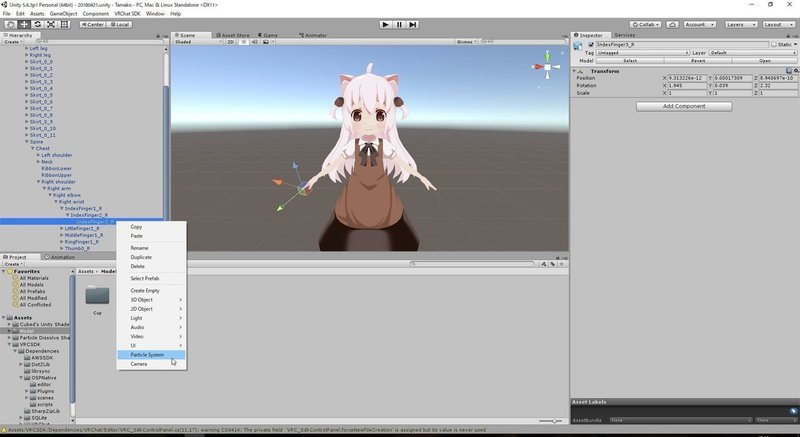Open the Layer dropdown showing Default
This screenshot has width=800, height=437.
click(x=753, y=53)
